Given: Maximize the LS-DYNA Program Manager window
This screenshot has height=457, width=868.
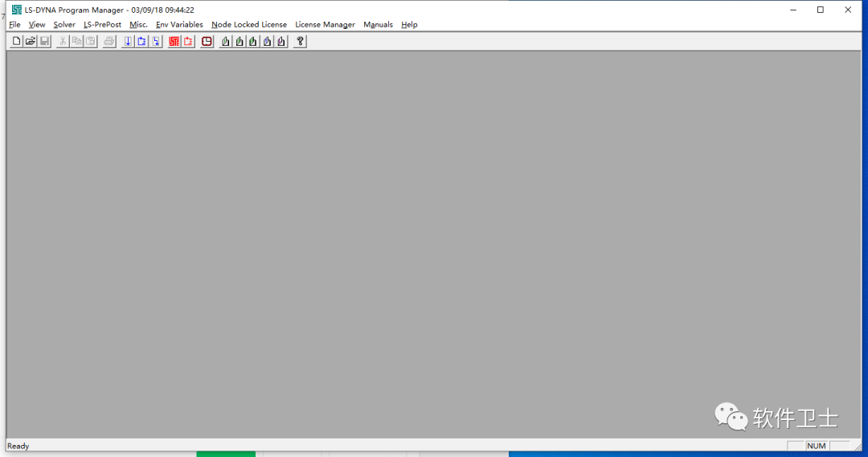Looking at the screenshot, I should point(821,10).
